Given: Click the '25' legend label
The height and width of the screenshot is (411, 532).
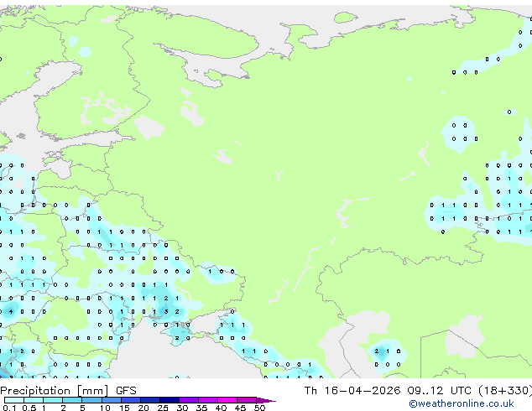Looking at the screenshot, I should tap(163, 408).
